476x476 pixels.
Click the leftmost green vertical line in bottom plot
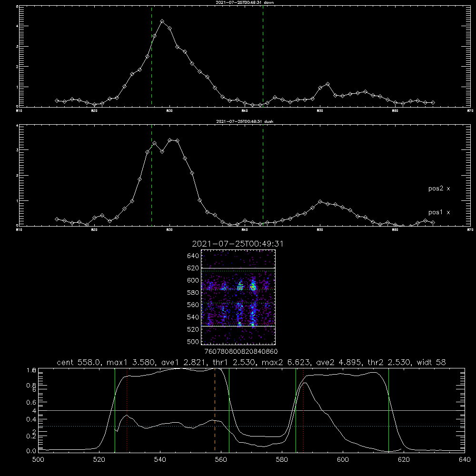coord(115,410)
